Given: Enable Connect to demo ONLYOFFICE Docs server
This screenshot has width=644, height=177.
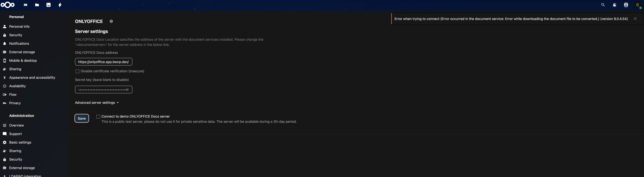Looking at the screenshot, I should point(98,117).
